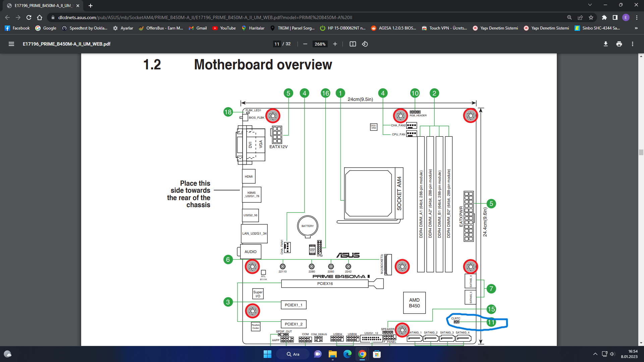Open the Sinbo SHC-4344 bookmark
The width and height of the screenshot is (644, 362).
597,28
